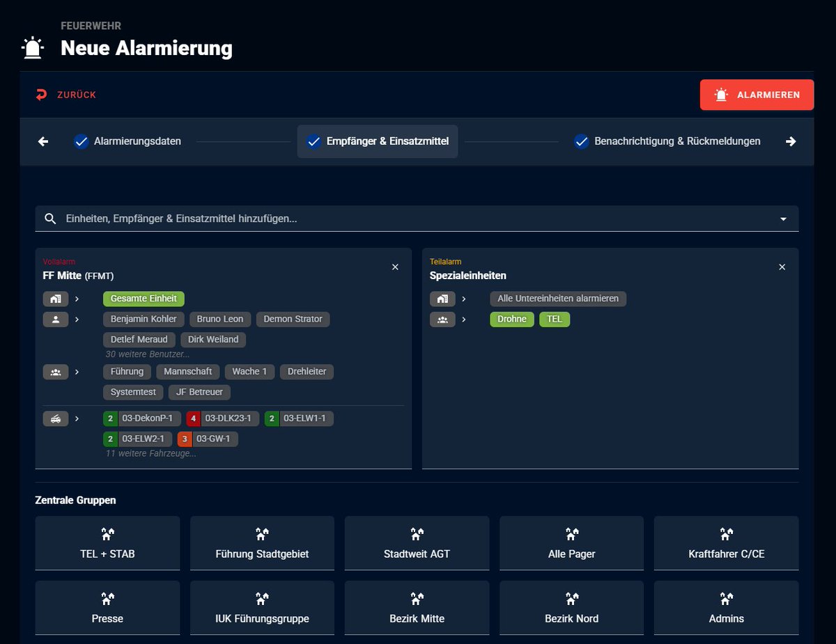
Task: Add the Presse group
Action: (x=107, y=608)
